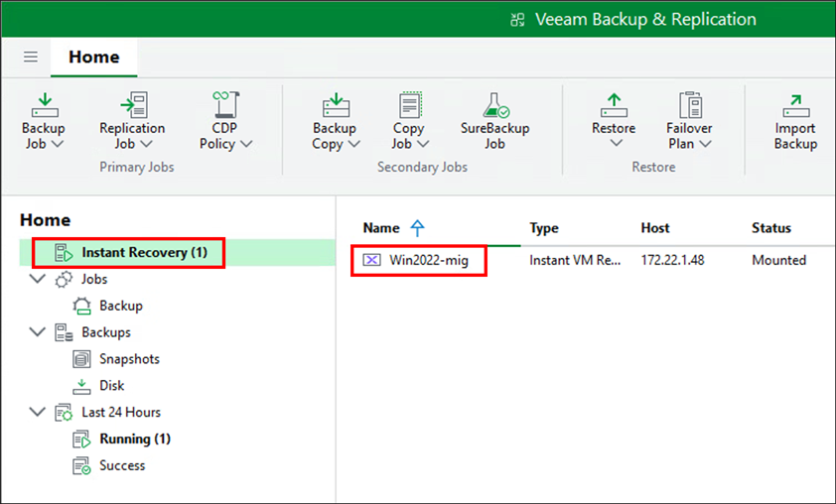Open the Failover Plan dropdown arrow
The width and height of the screenshot is (836, 504).
click(705, 144)
